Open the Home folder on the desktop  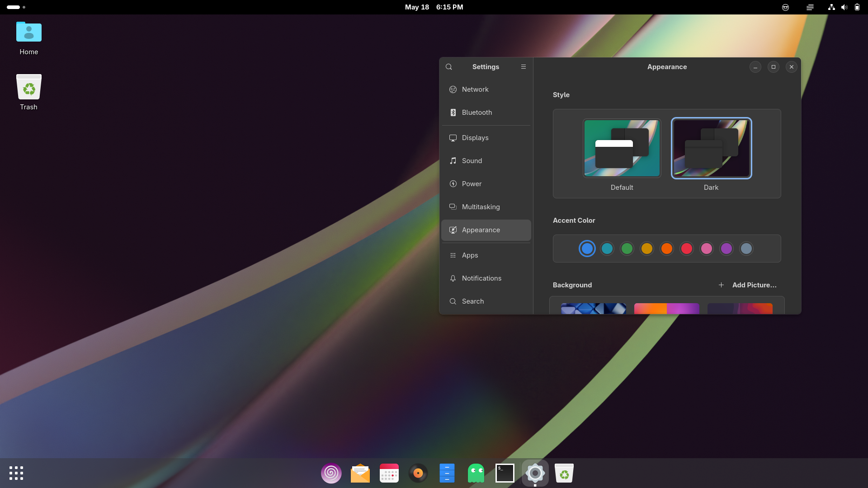coord(29,38)
